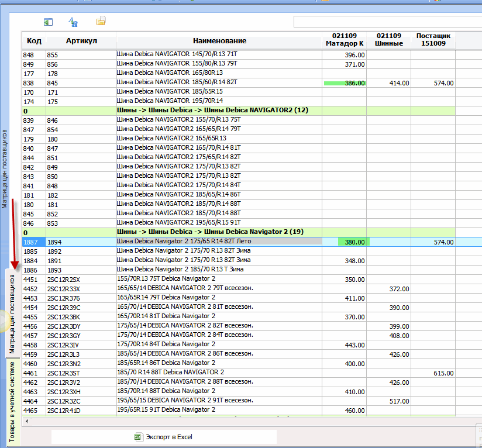This screenshot has width=482, height=448.
Task: Select row Шина Debica NAVIGATOR2 185/65/R14 86T
Action: pyautogui.click(x=239, y=195)
